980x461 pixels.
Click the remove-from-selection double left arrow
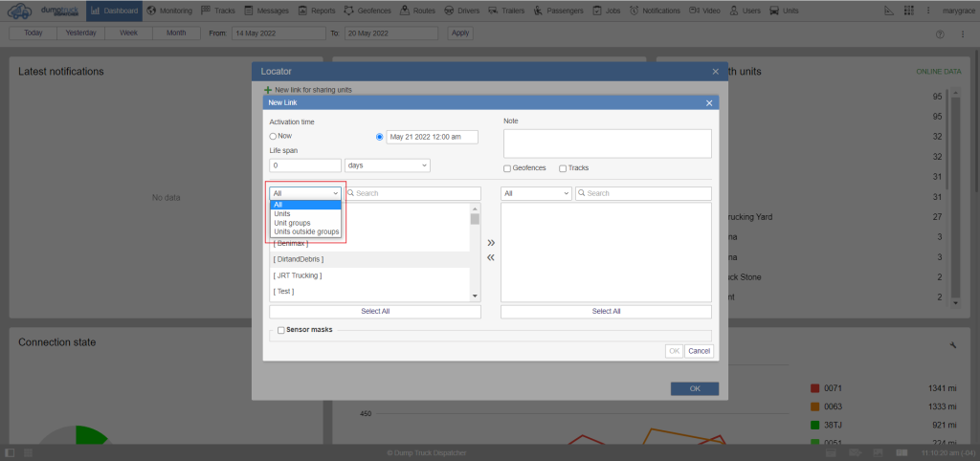(491, 257)
